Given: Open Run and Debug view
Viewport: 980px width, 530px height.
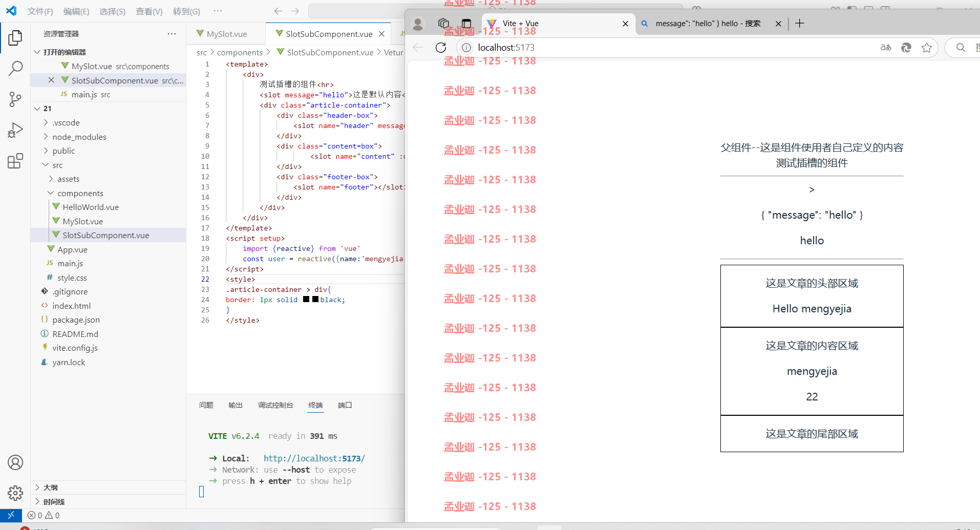Looking at the screenshot, I should coord(15,130).
